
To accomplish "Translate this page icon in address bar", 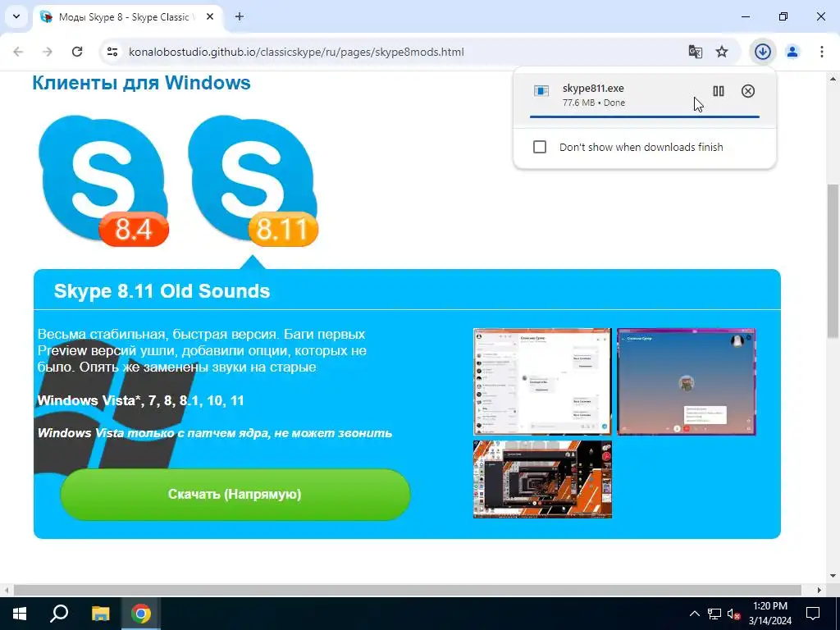I will (695, 52).
